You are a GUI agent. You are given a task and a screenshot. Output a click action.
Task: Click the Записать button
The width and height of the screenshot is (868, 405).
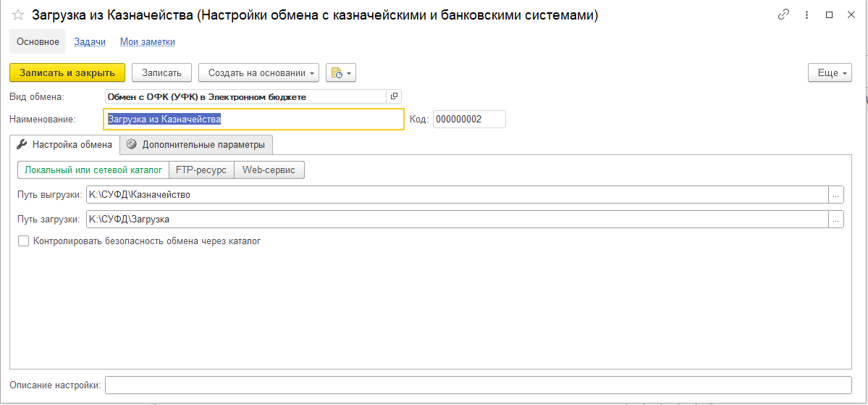tap(161, 72)
